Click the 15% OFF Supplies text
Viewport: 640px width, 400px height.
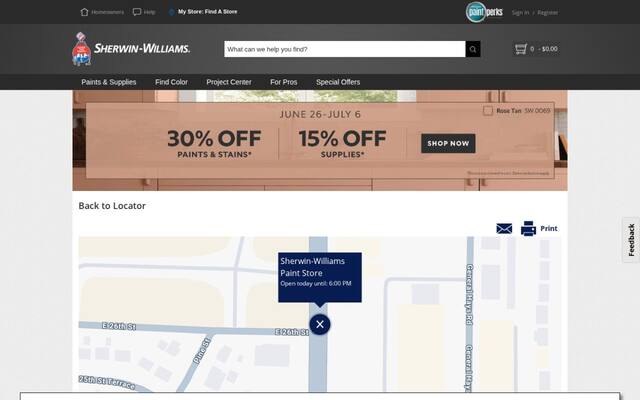[342, 144]
